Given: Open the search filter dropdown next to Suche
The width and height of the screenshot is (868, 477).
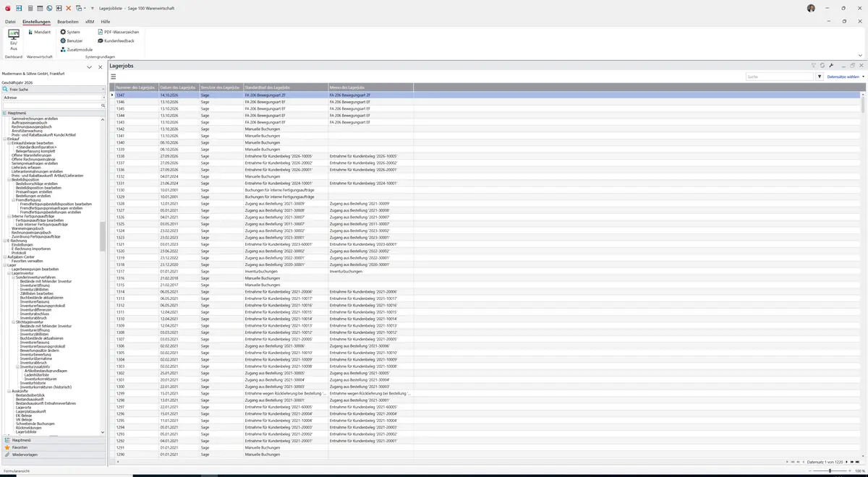Looking at the screenshot, I should 820,76.
